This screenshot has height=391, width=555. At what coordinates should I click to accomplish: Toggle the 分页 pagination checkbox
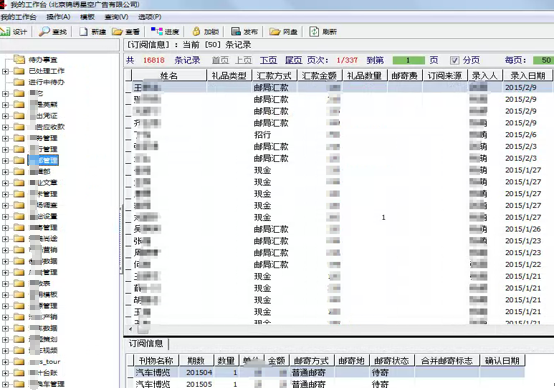pos(454,61)
